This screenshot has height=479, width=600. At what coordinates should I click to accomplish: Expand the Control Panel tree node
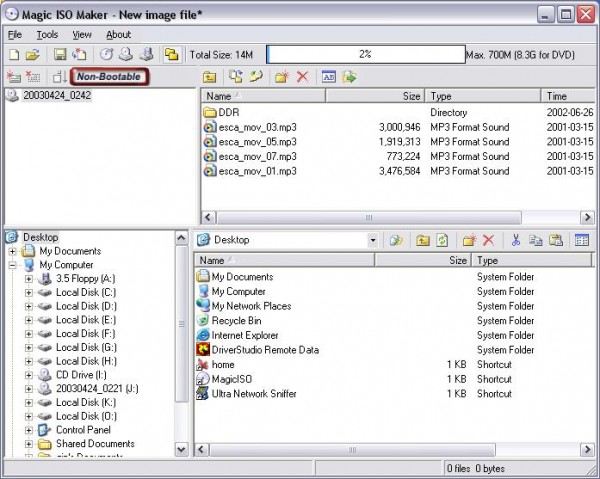point(29,430)
